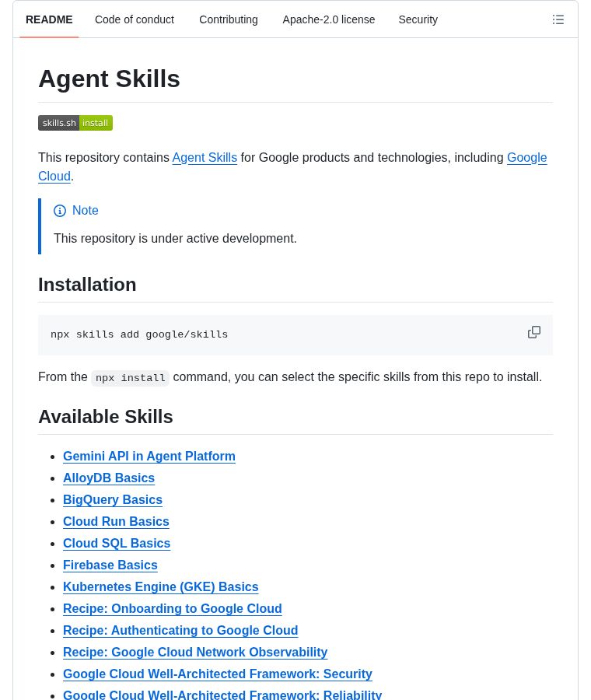This screenshot has width=591, height=700.
Task: Open the Cloud Run Basics skill
Action: (x=116, y=521)
